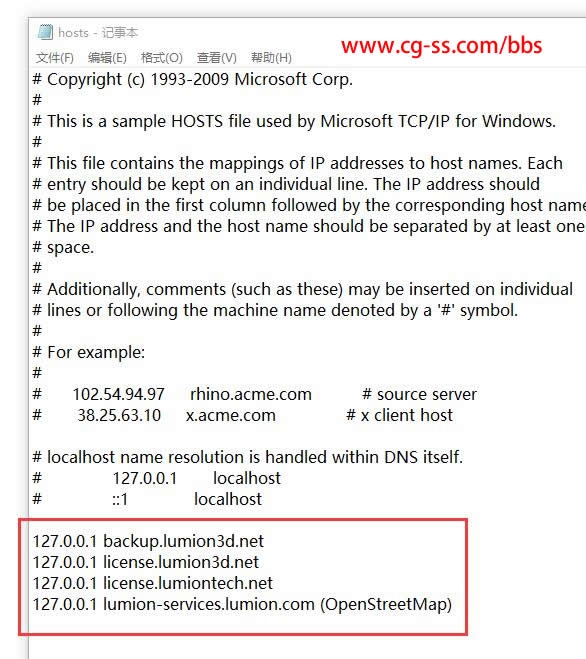Open the 查看(V) menu
The height and width of the screenshot is (659, 586).
click(x=217, y=58)
